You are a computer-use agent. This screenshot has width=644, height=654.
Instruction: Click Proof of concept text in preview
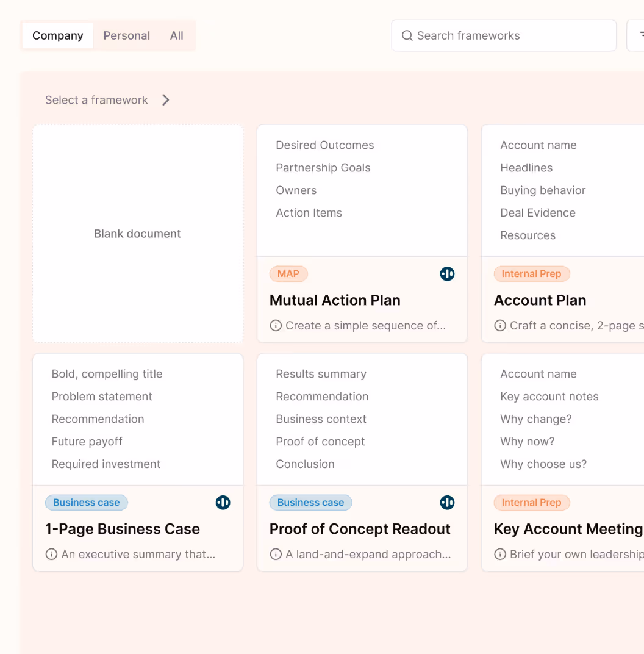[x=320, y=441]
